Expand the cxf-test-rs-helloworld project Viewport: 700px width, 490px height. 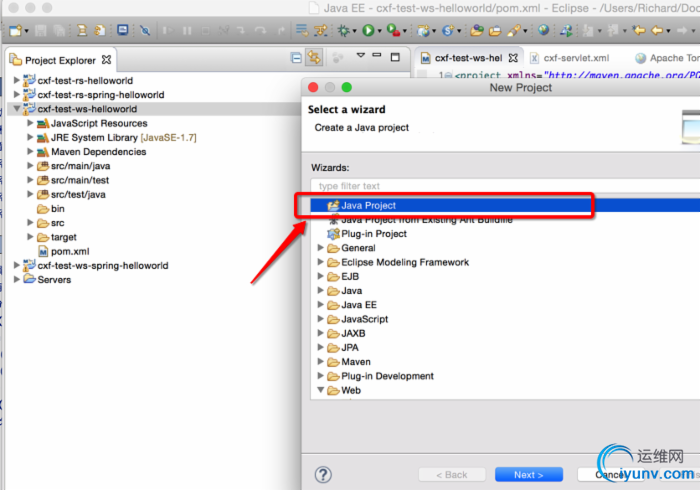17,80
